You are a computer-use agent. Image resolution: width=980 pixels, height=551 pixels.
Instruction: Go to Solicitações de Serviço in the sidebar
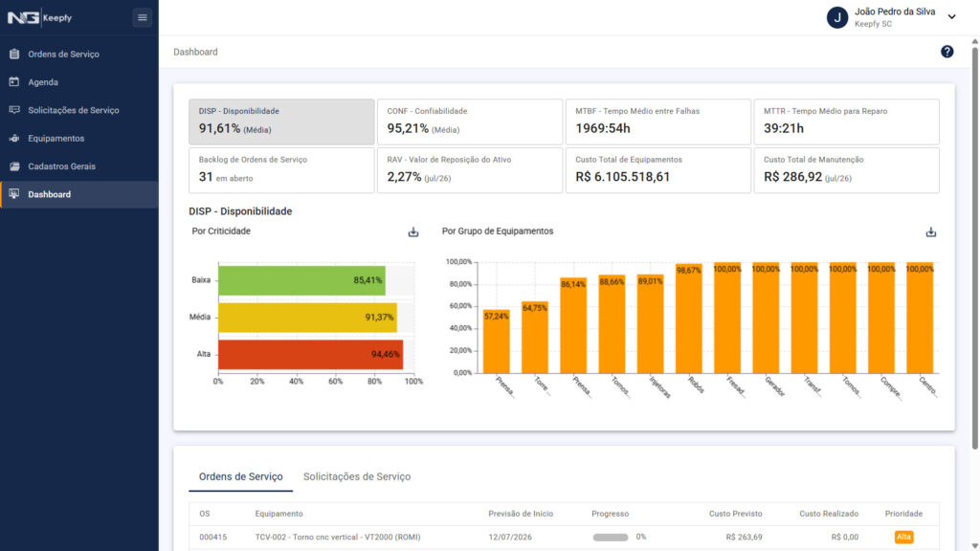pos(79,110)
